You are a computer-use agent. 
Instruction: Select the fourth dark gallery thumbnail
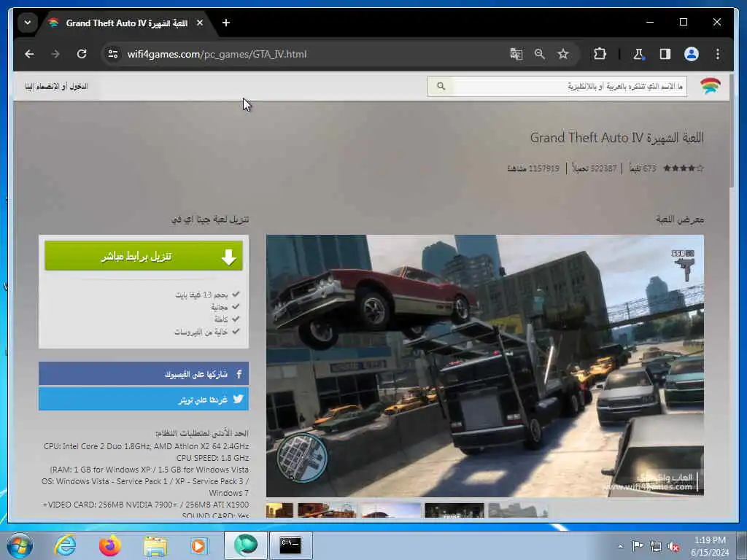click(454, 510)
